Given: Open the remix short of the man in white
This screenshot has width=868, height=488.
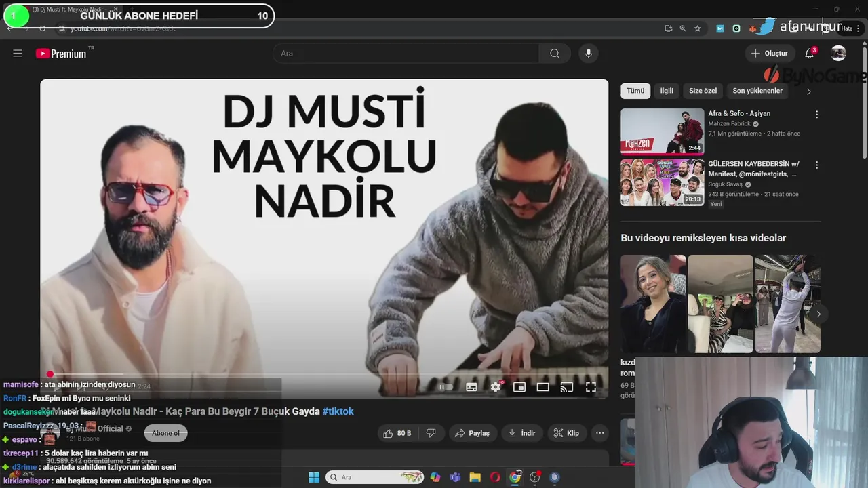Looking at the screenshot, I should (788, 304).
